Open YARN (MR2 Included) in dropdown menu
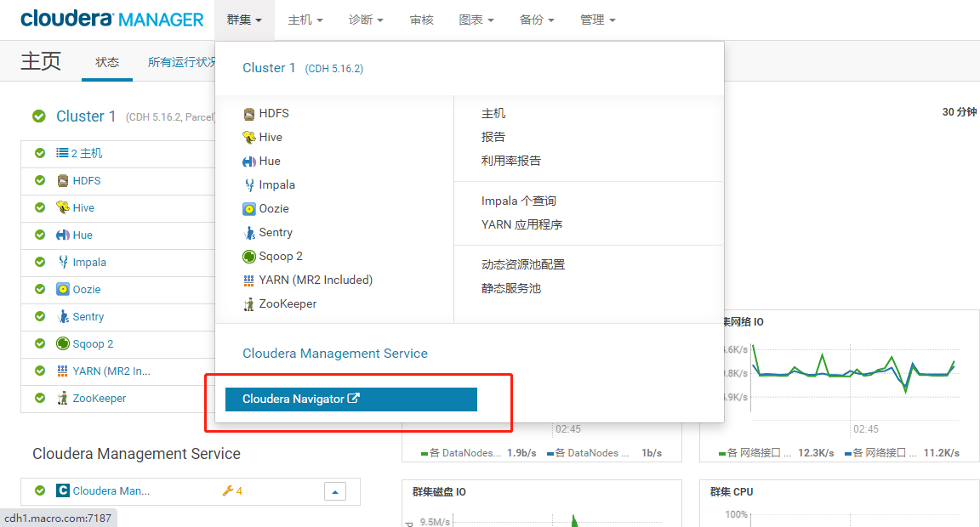This screenshot has width=980, height=527. tap(316, 280)
